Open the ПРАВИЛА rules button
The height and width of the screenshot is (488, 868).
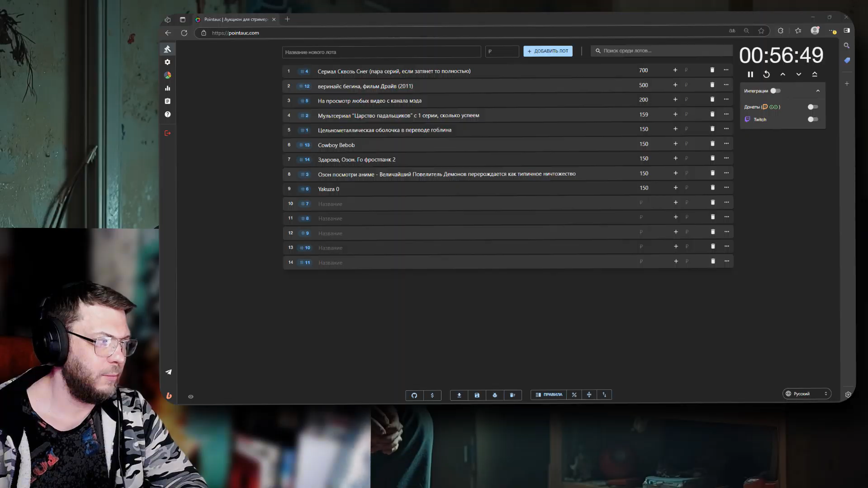[x=549, y=395]
